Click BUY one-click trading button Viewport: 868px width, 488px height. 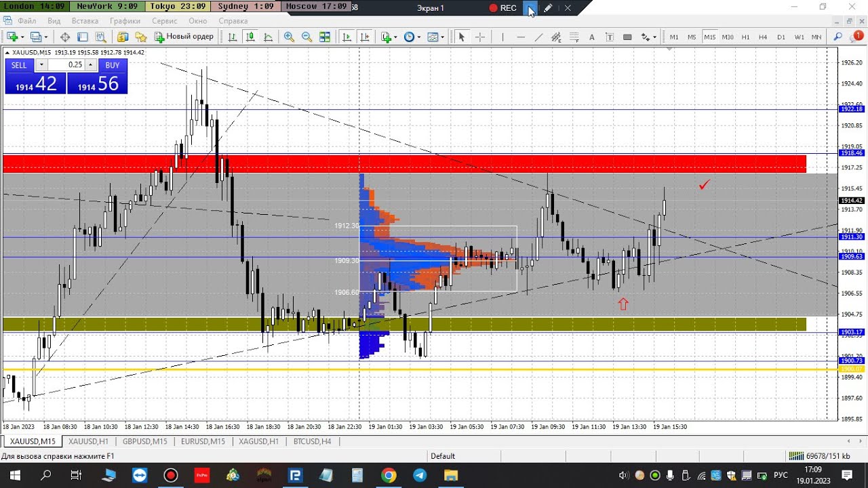[113, 65]
